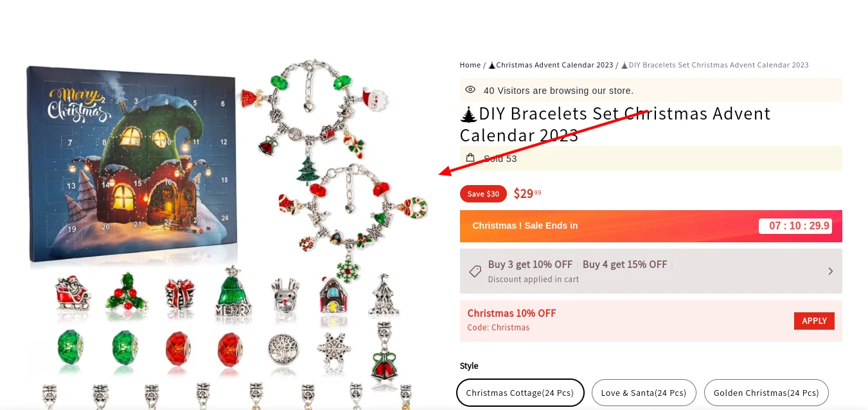This screenshot has height=410, width=868.
Task: Select the Golden Christmas(24 Pcs) style option
Action: pyautogui.click(x=766, y=393)
